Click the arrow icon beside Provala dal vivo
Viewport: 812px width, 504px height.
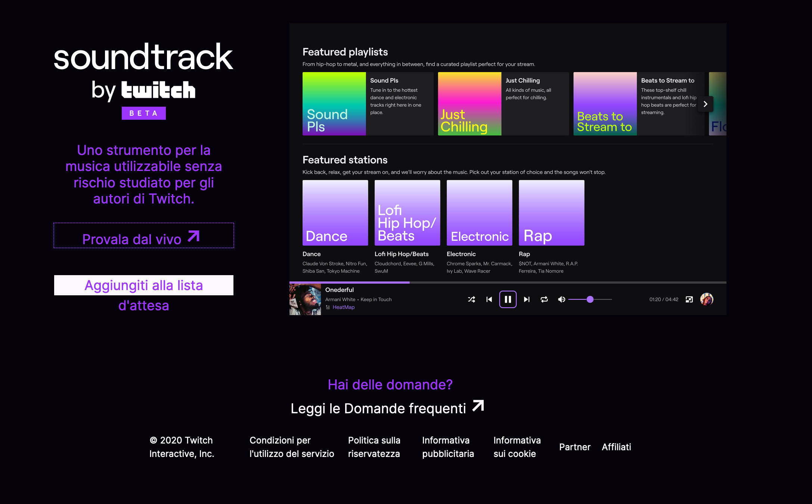point(193,236)
